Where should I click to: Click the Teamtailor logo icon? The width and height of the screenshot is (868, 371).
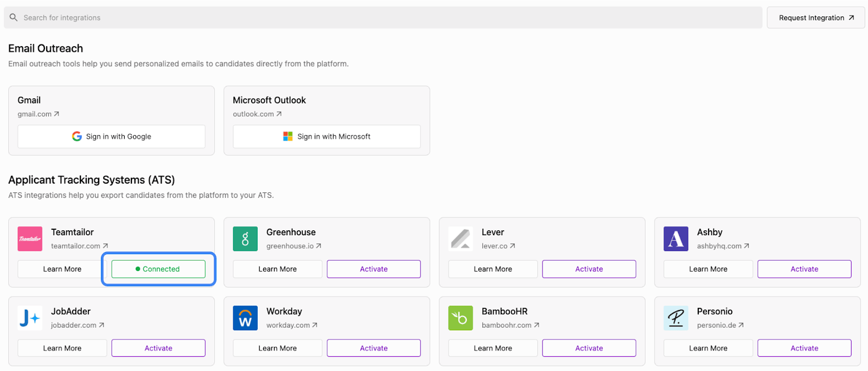[x=30, y=239]
